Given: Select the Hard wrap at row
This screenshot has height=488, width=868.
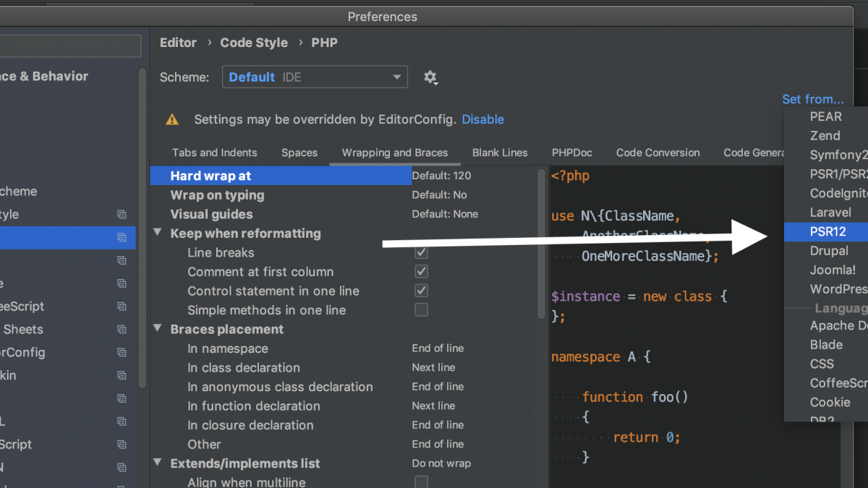Looking at the screenshot, I should point(281,176).
